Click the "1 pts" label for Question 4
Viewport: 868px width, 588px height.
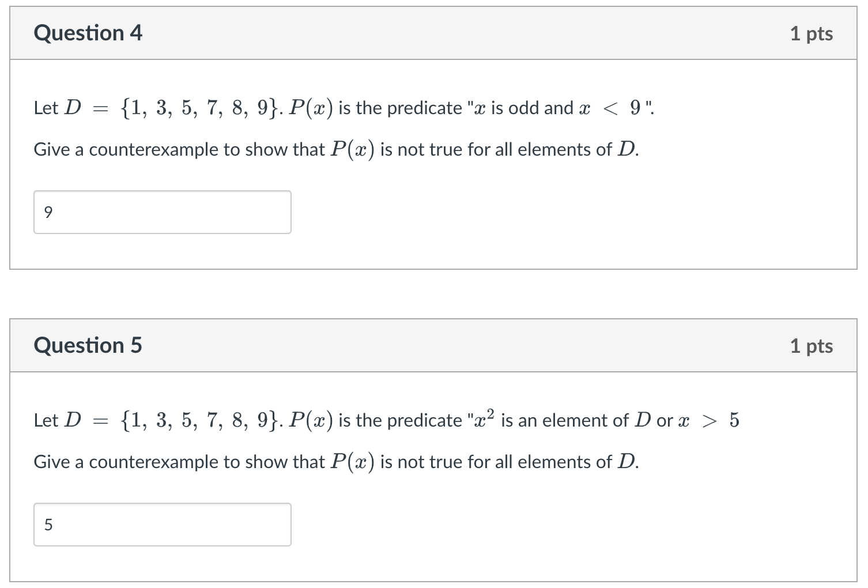coord(811,33)
